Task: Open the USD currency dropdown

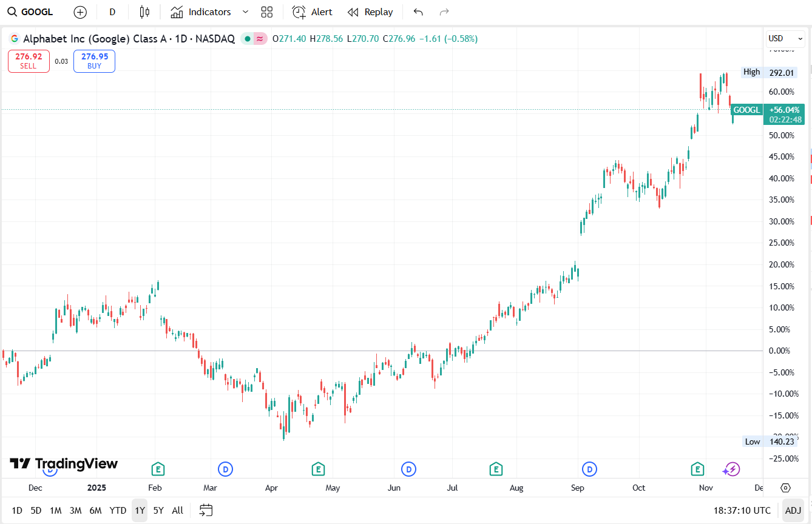Action: tap(785, 38)
